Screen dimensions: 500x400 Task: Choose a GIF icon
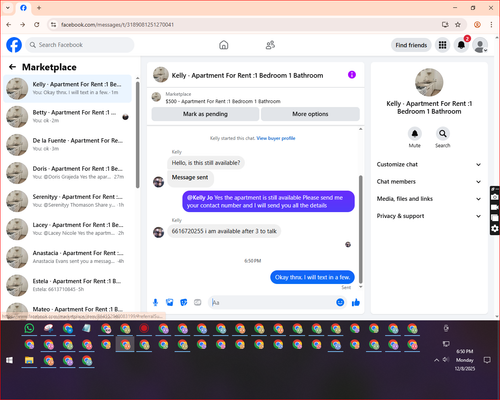click(x=198, y=302)
